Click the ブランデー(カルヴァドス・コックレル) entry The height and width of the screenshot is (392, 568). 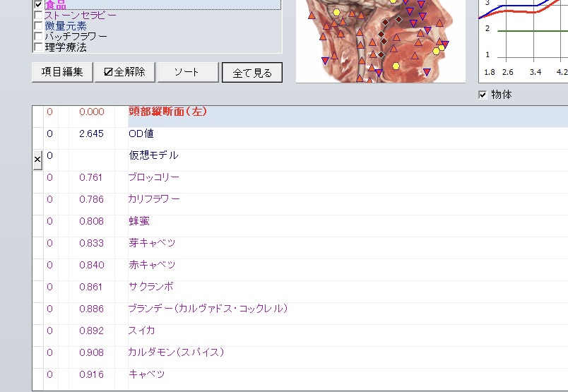coord(208,309)
